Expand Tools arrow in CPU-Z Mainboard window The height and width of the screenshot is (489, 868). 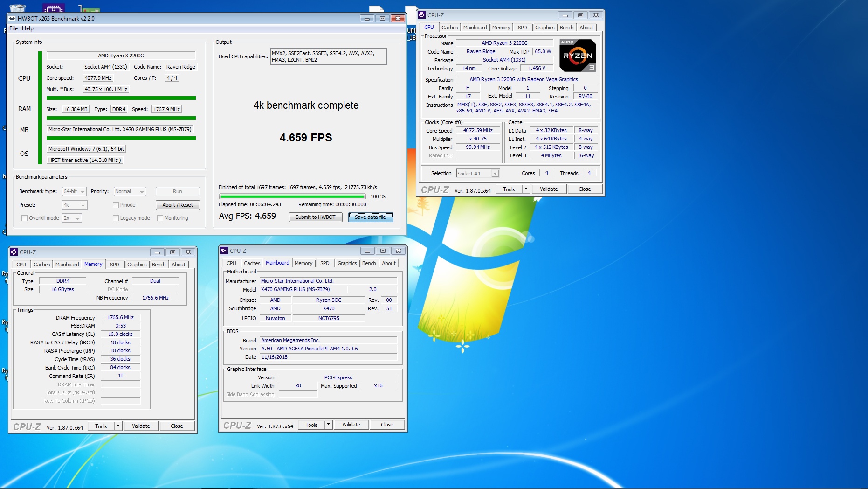pos(329,425)
